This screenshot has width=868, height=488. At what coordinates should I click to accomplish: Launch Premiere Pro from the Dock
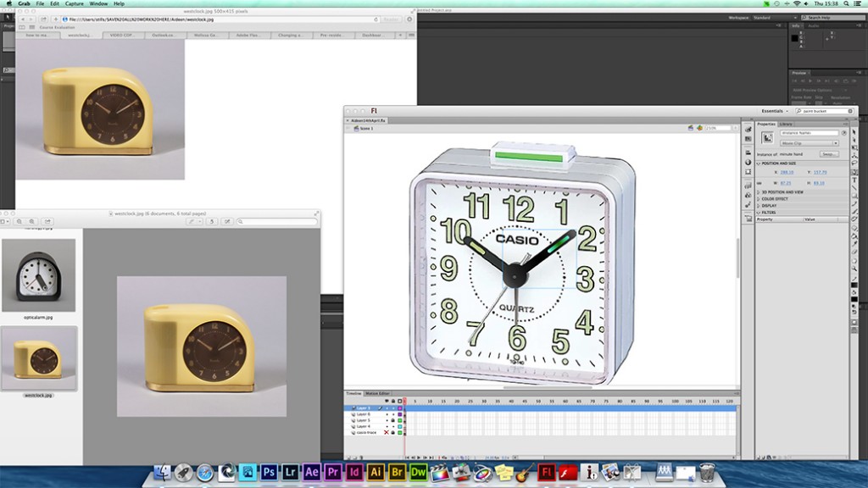[332, 472]
